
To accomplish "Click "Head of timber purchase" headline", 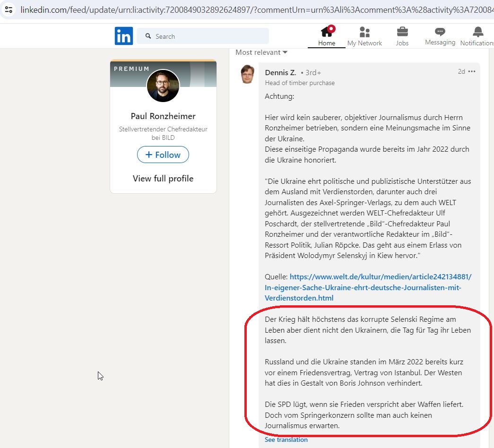I will coord(300,83).
